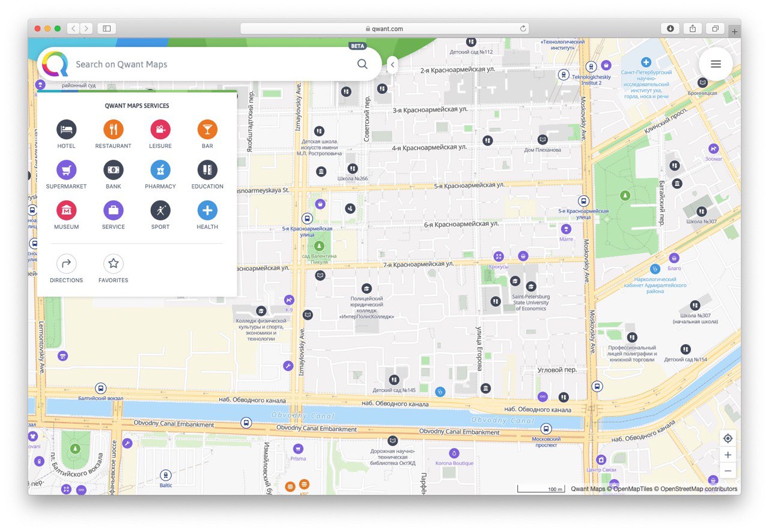Select the Детский сад №145 marker

tap(394, 379)
